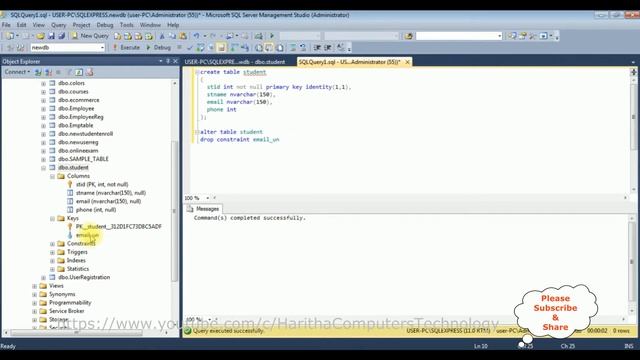This screenshot has height=360, width=640.
Task: Click the Paste clipboard icon
Action: click(x=183, y=36)
